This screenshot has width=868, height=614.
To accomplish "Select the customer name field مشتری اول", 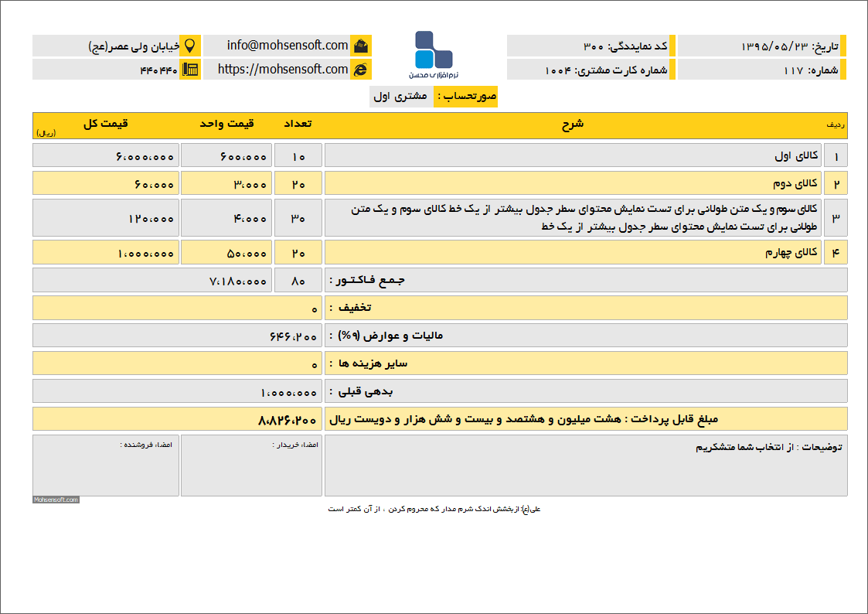I will click(x=403, y=97).
